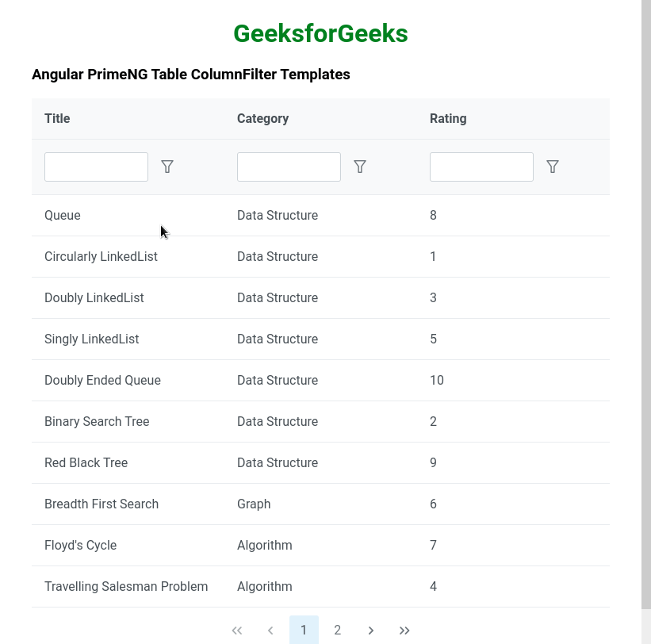The width and height of the screenshot is (651, 644).
Task: Focus the Category filter text box
Action: [289, 167]
